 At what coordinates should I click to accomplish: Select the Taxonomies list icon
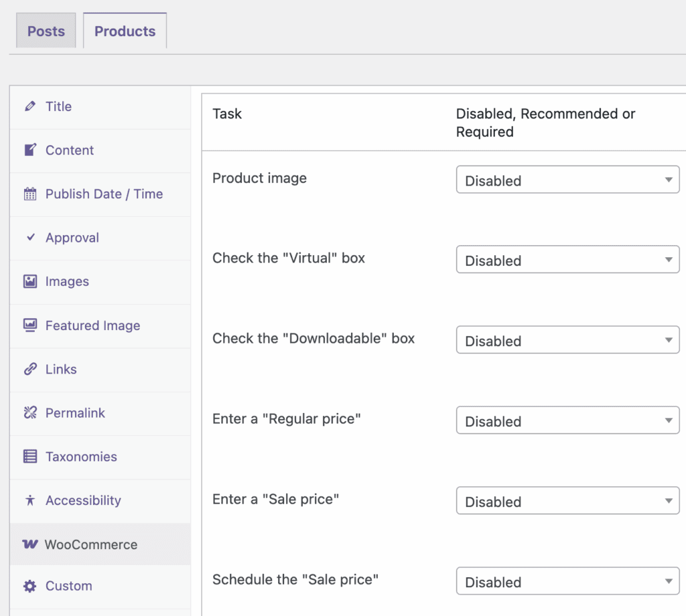[x=29, y=457]
